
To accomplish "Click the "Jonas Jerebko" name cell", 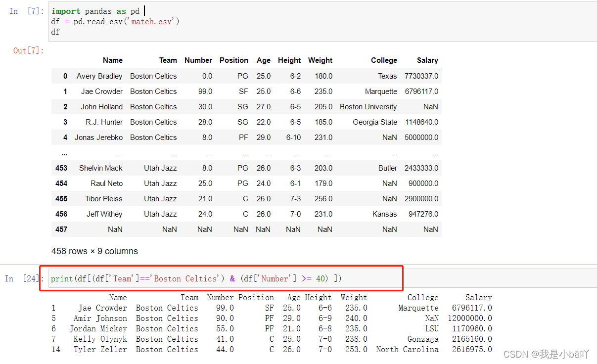I will pos(99,137).
